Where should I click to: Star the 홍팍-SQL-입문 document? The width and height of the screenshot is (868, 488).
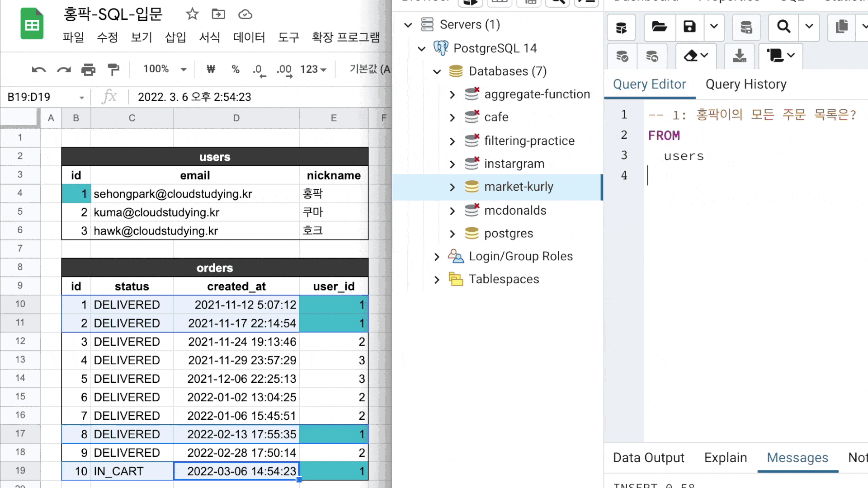pos(192,14)
